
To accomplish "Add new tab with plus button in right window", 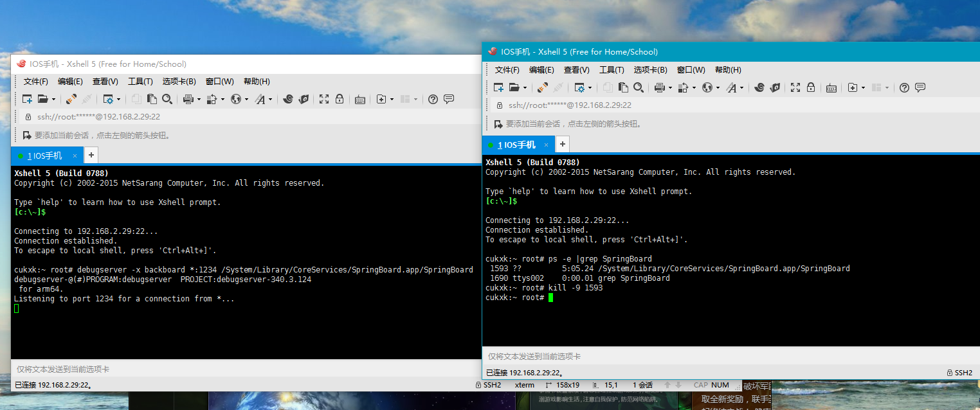I will pyautogui.click(x=562, y=144).
